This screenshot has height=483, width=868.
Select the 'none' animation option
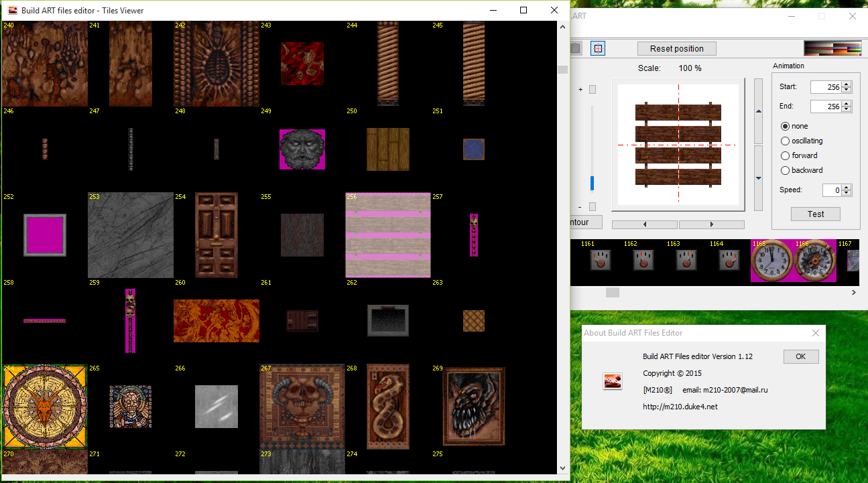[x=785, y=126]
